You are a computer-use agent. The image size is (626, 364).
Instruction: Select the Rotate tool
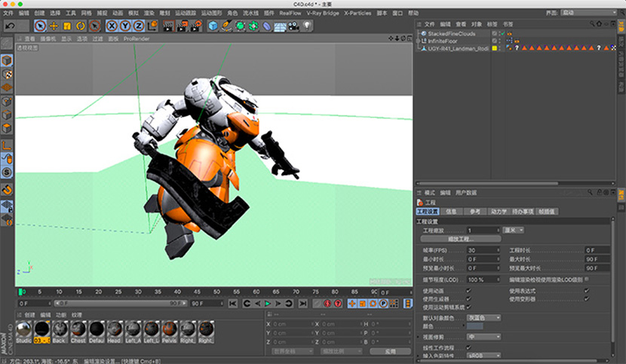[x=81, y=26]
